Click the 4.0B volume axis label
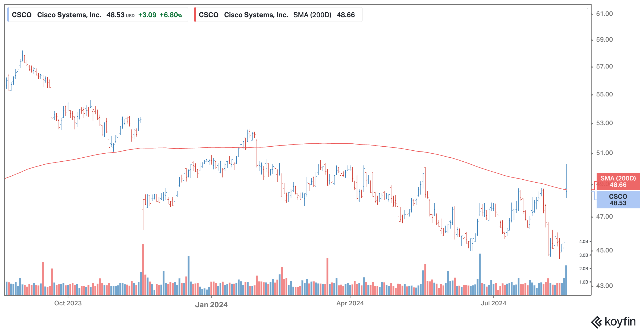 tap(584, 241)
